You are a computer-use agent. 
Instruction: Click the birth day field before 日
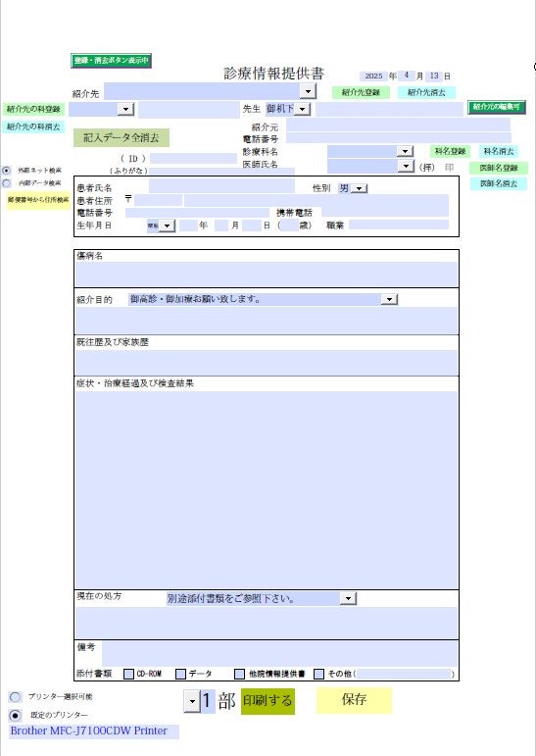[x=252, y=226]
